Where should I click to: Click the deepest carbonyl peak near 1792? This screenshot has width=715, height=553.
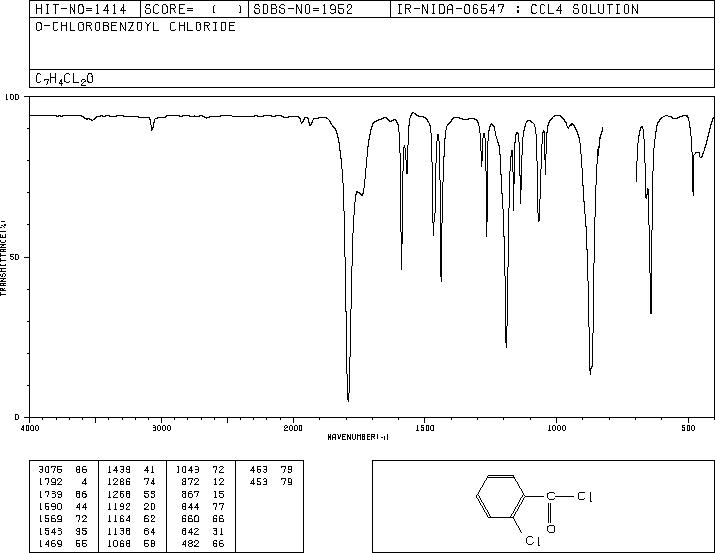coord(348,400)
